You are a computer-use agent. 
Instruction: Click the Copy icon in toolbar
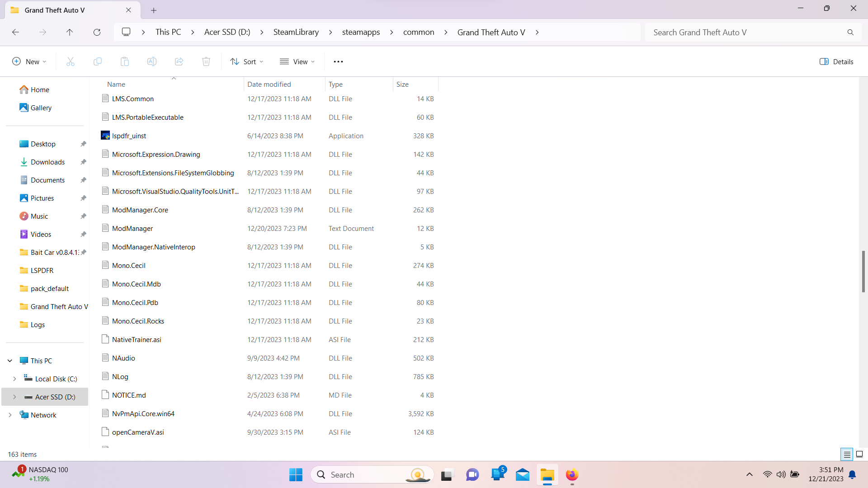point(98,61)
